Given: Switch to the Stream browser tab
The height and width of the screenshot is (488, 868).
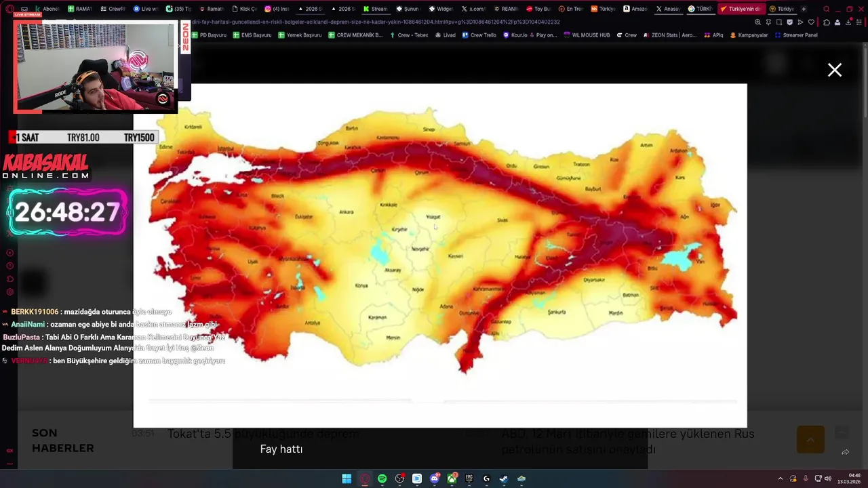Looking at the screenshot, I should [x=376, y=9].
